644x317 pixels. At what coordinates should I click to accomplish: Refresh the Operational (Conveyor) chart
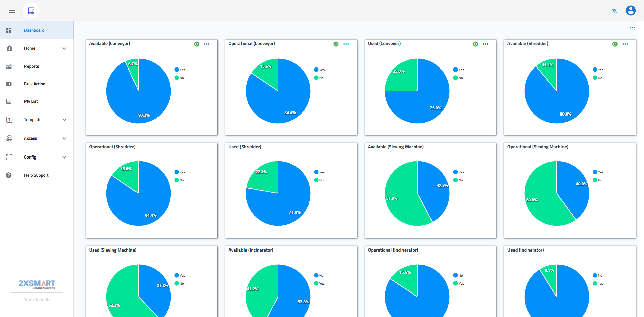(x=336, y=44)
